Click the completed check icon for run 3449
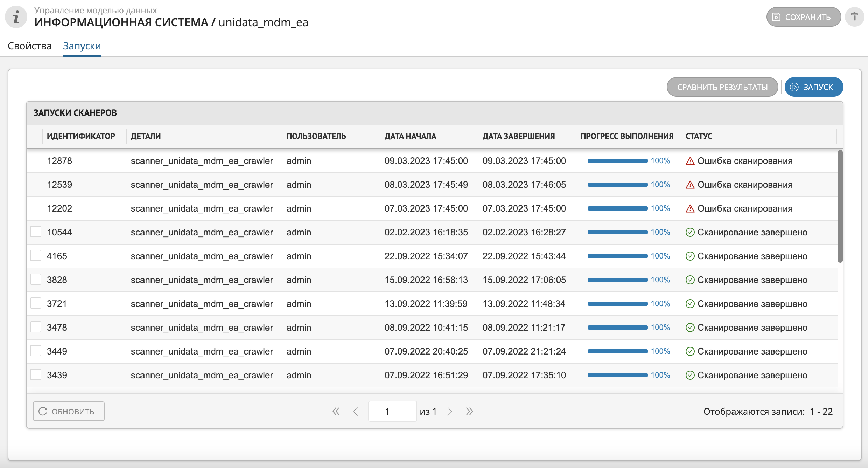 (x=690, y=351)
